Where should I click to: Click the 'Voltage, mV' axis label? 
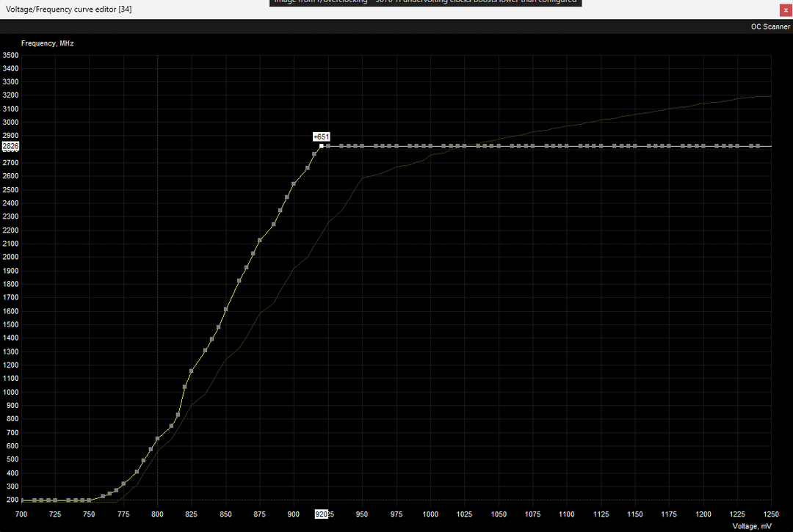(752, 526)
